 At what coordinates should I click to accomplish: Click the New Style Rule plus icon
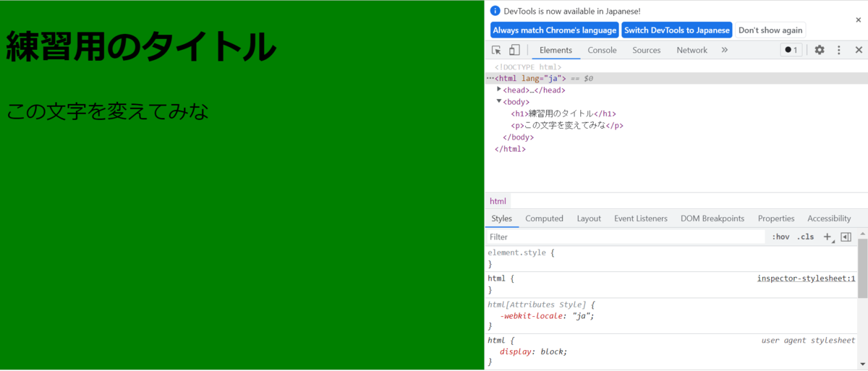827,236
